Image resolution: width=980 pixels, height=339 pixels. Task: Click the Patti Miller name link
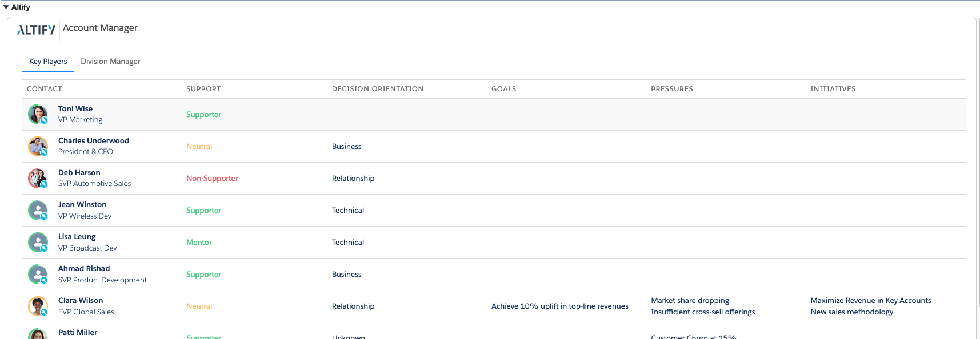(x=78, y=332)
